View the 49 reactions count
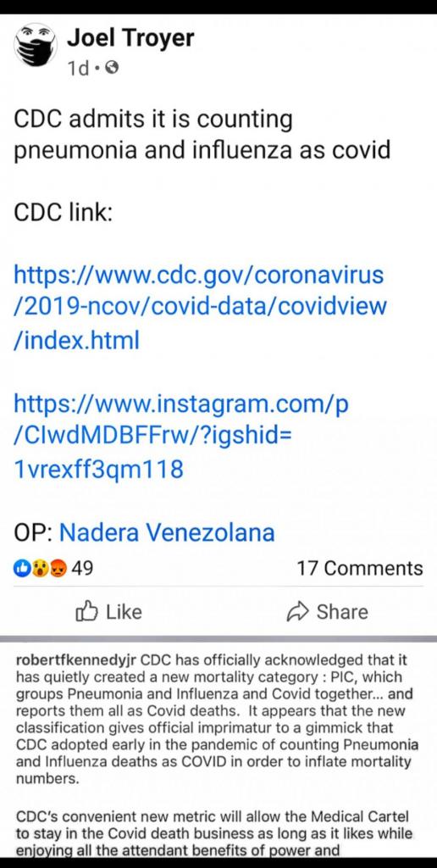 click(x=82, y=568)
